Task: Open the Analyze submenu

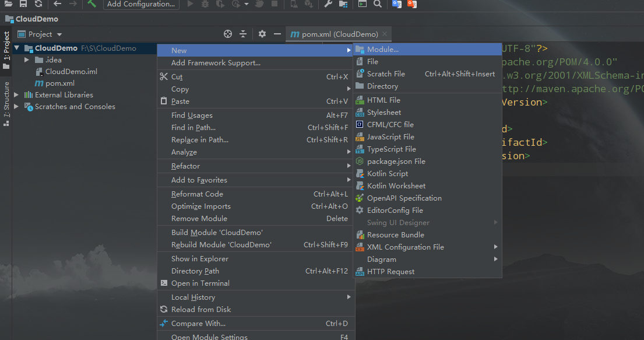Action: pos(255,152)
